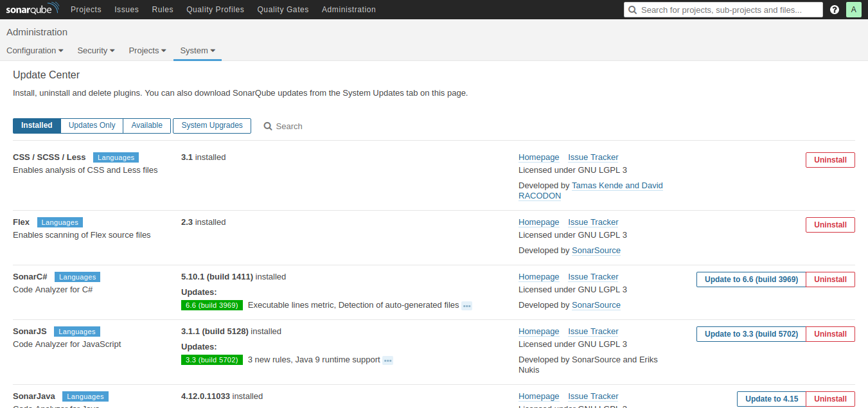The width and height of the screenshot is (868, 408).
Task: Open the help question mark icon
Action: point(834,9)
